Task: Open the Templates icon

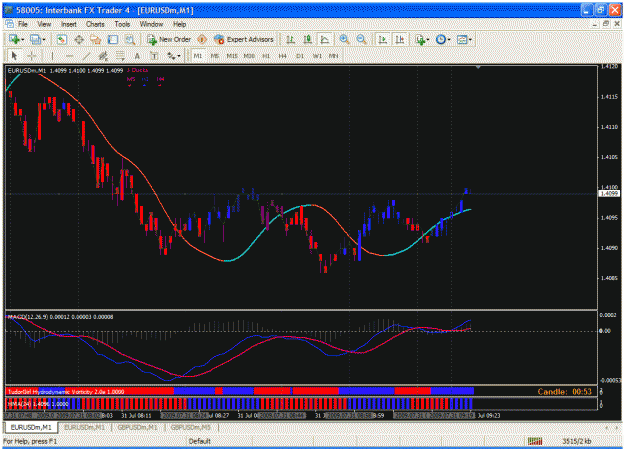Action: click(x=462, y=39)
